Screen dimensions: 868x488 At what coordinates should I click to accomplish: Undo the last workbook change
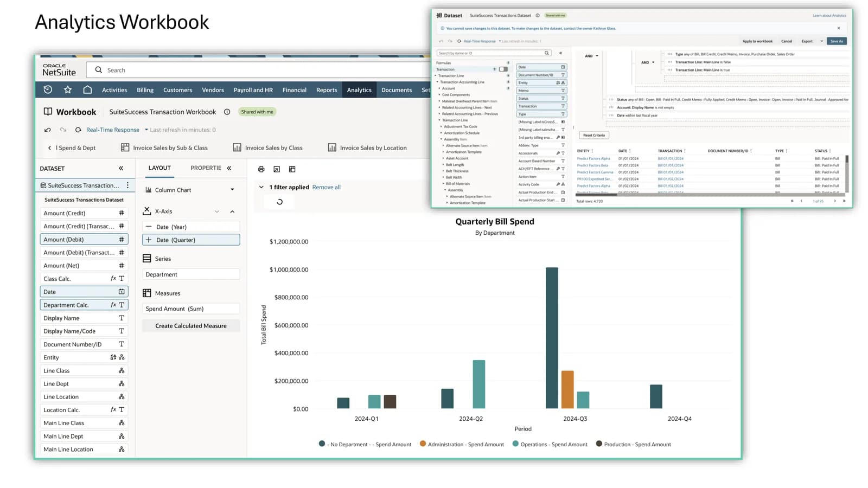(48, 130)
